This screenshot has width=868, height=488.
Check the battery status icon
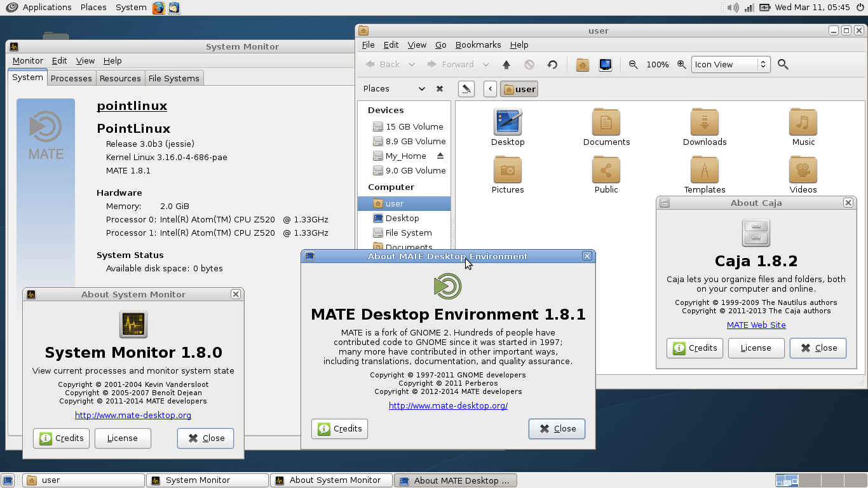[x=764, y=8]
